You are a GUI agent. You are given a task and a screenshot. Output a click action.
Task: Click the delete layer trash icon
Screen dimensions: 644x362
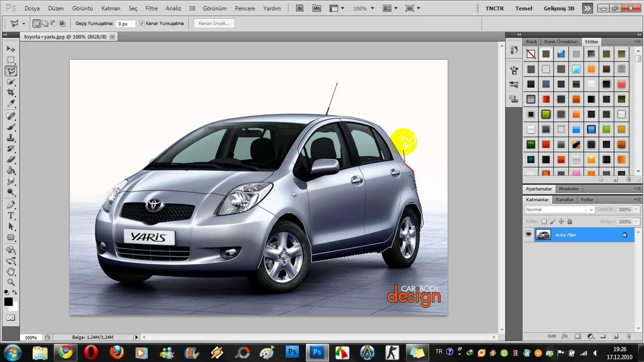[x=628, y=336]
